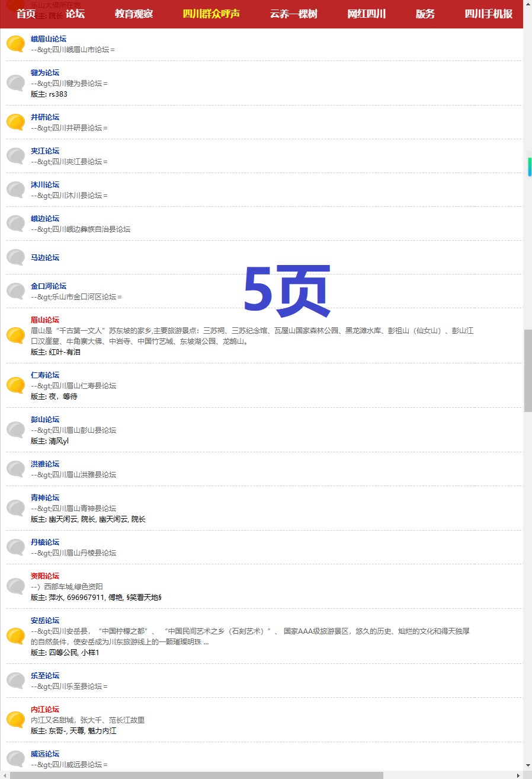Click the orange bubble icon beside 井研论坛

[x=15, y=122]
